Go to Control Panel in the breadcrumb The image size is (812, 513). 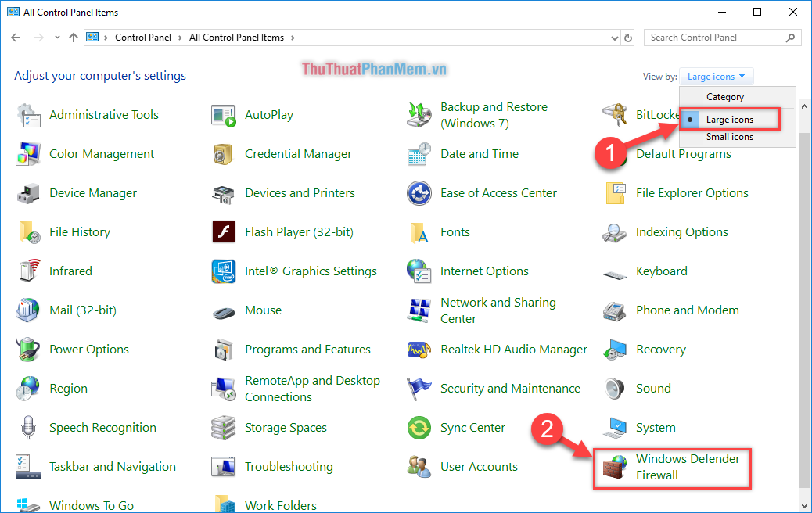[143, 37]
